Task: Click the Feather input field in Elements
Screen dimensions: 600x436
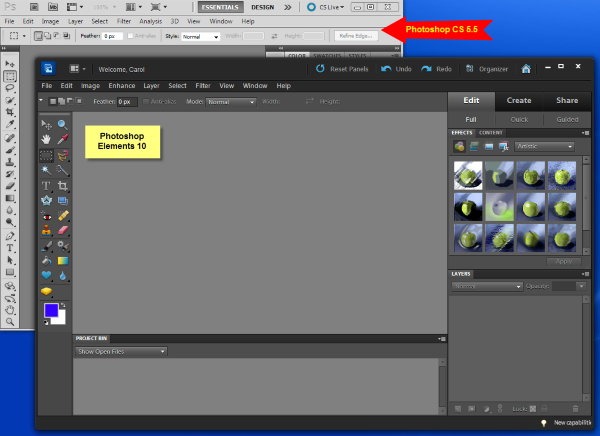Action: click(127, 102)
